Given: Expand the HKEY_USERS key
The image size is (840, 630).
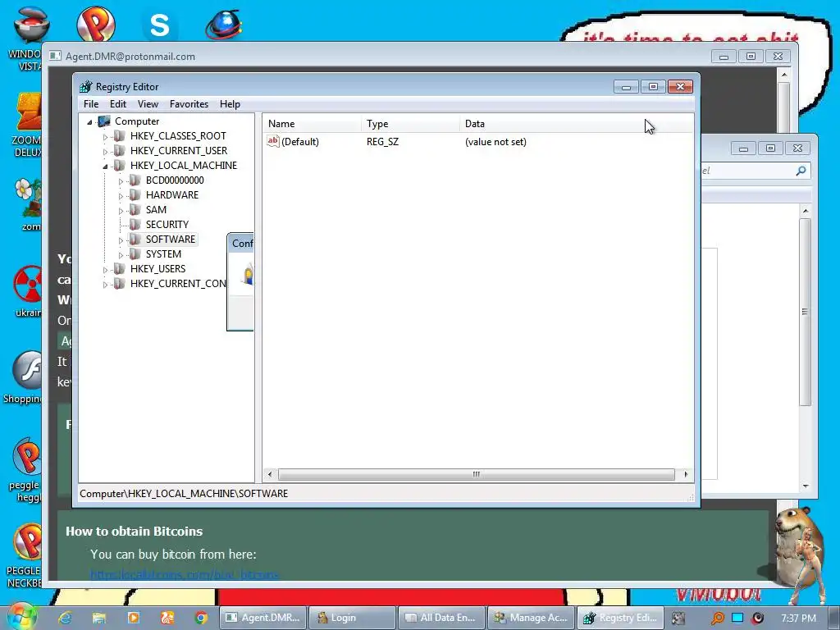Looking at the screenshot, I should tap(106, 270).
